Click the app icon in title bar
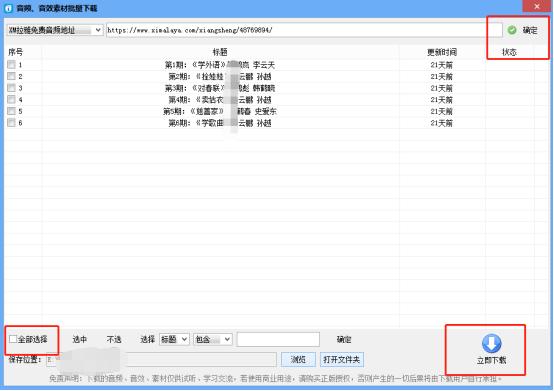This screenshot has height=391, width=554. point(8,8)
